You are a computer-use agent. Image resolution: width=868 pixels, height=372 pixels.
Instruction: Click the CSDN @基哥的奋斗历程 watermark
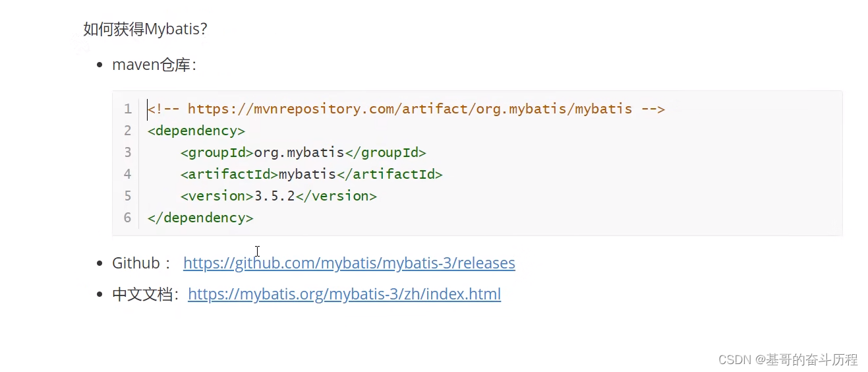[x=788, y=359]
